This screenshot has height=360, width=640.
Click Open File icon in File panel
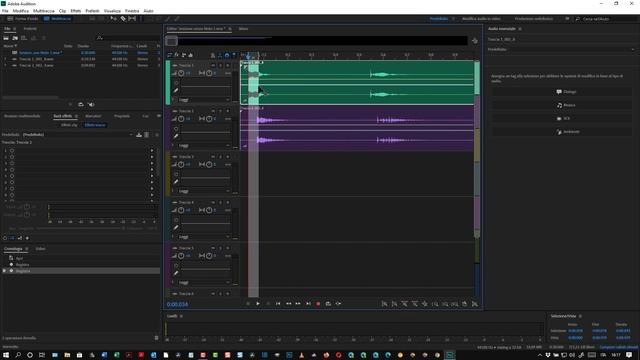pyautogui.click(x=6, y=38)
